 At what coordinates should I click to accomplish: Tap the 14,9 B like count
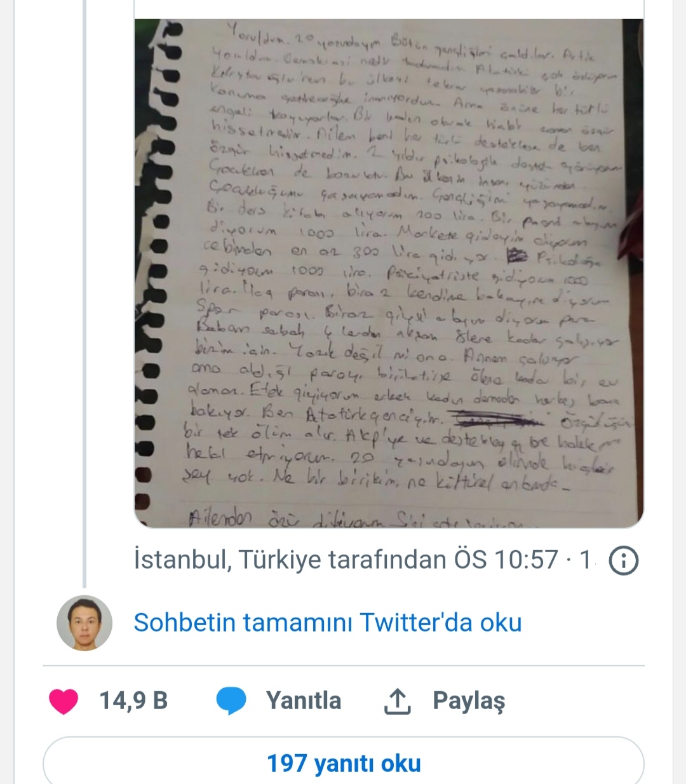coord(133,701)
